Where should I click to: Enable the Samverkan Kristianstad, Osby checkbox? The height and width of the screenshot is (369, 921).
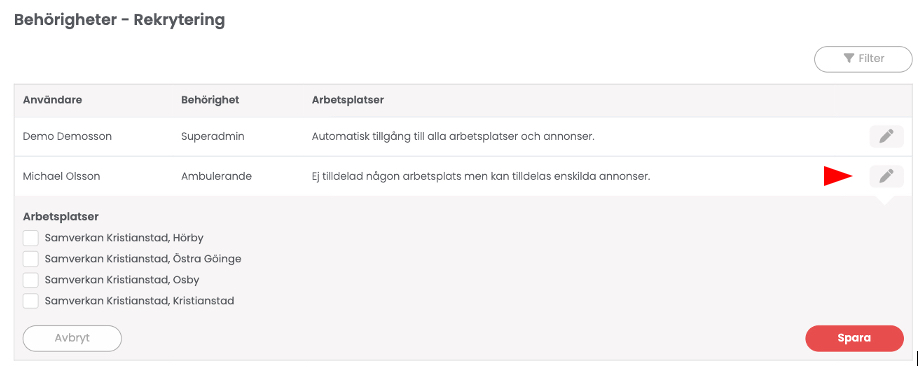tap(31, 280)
